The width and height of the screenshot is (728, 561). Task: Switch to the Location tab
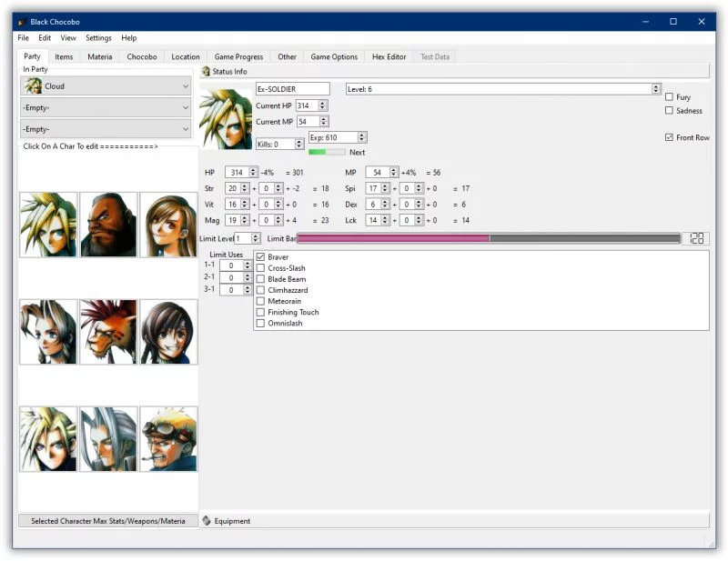pos(186,57)
